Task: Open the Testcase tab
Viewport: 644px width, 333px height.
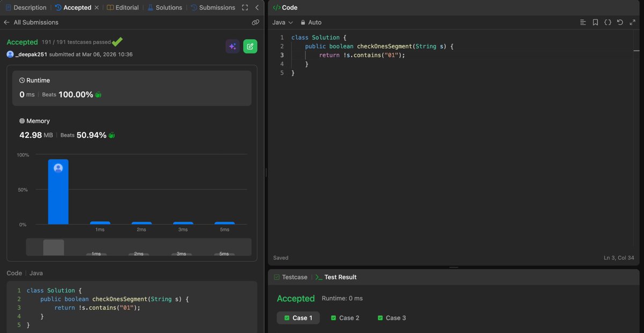Action: (290, 277)
